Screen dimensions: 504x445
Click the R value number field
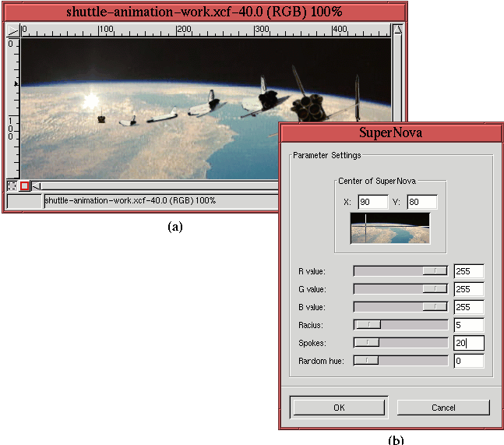(x=468, y=271)
